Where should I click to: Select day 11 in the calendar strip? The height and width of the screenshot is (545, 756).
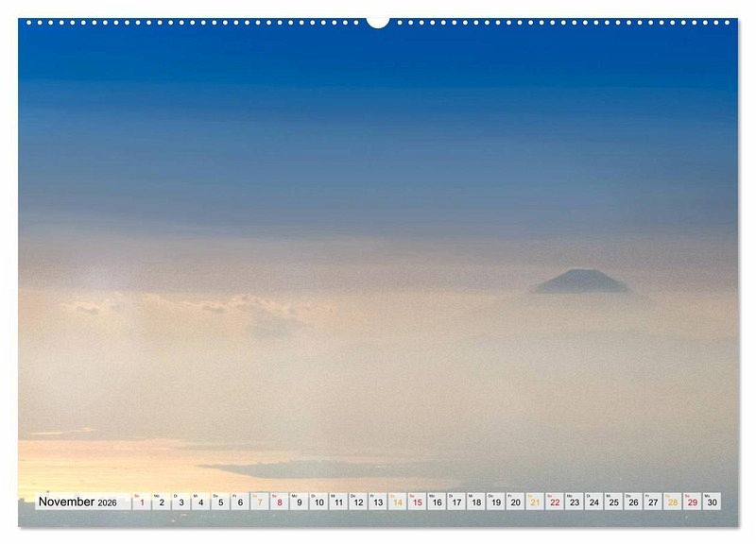pos(338,502)
